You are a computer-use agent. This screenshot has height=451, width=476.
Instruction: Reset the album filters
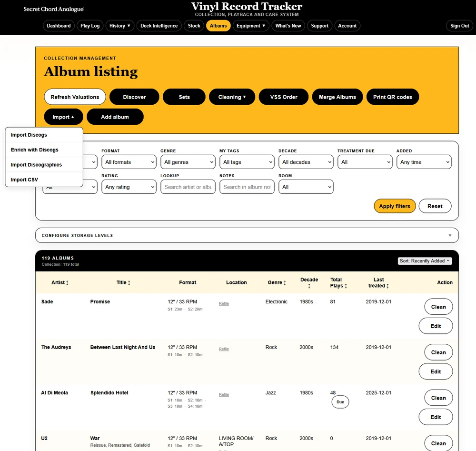tap(435, 206)
